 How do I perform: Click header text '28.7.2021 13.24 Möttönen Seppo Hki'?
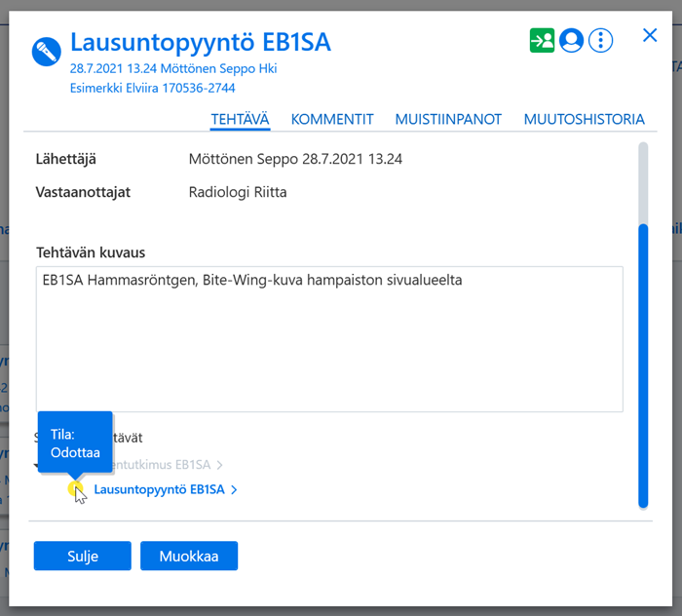pyautogui.click(x=173, y=69)
